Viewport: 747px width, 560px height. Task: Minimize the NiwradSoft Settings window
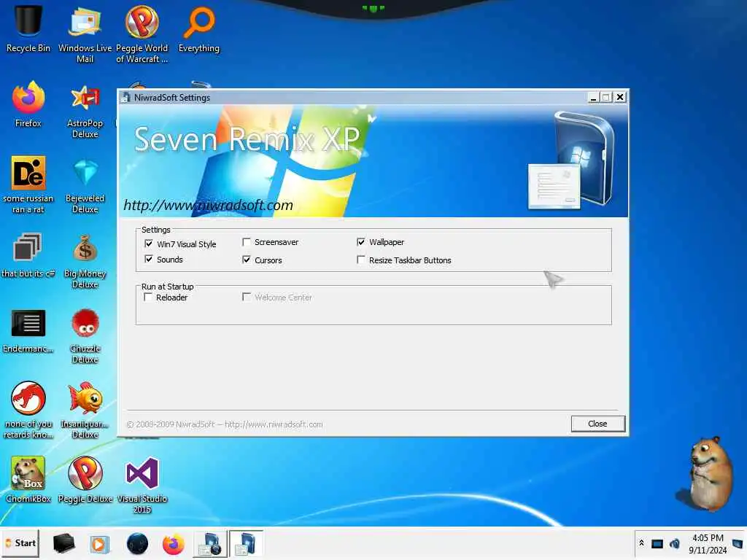593,97
